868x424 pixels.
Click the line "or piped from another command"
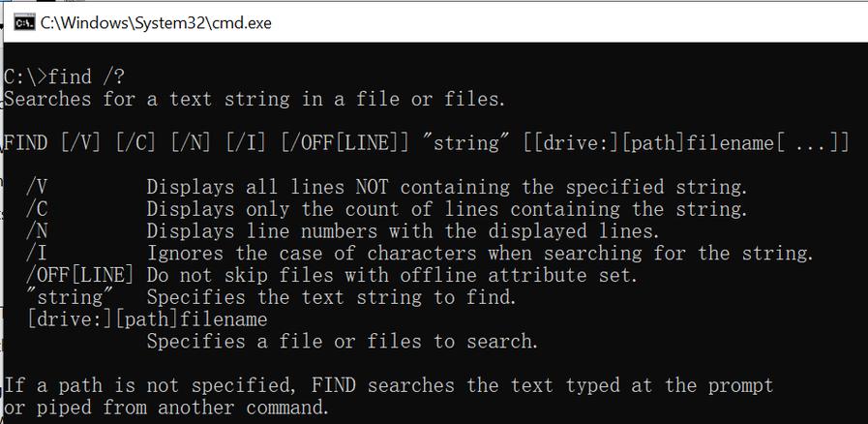166,408
